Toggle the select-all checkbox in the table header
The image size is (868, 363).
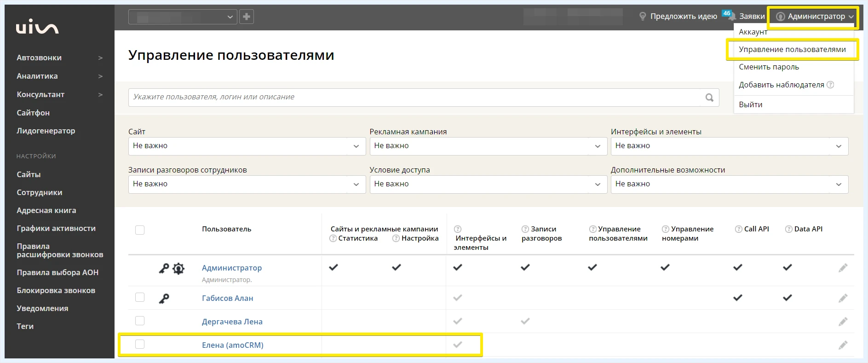(x=140, y=230)
